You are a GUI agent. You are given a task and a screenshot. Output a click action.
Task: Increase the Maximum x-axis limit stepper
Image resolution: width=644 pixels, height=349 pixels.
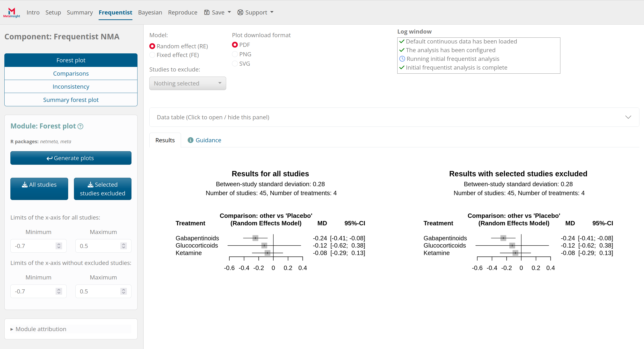[x=123, y=244]
